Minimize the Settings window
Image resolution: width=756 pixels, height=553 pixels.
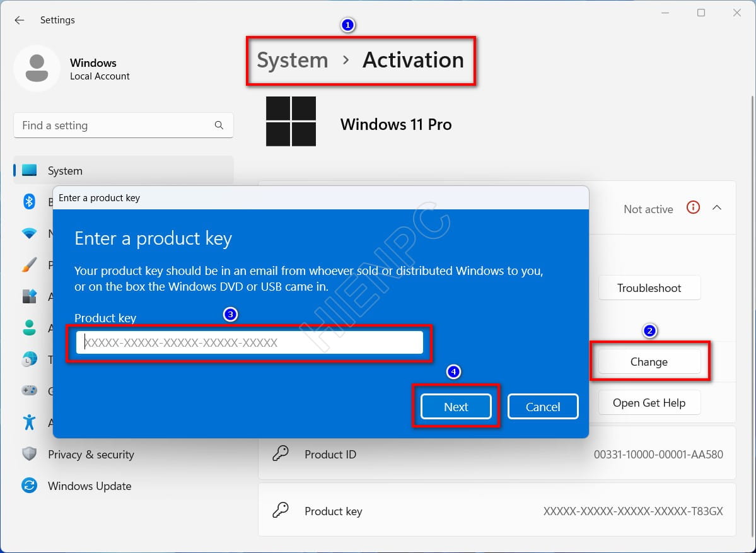(x=665, y=13)
